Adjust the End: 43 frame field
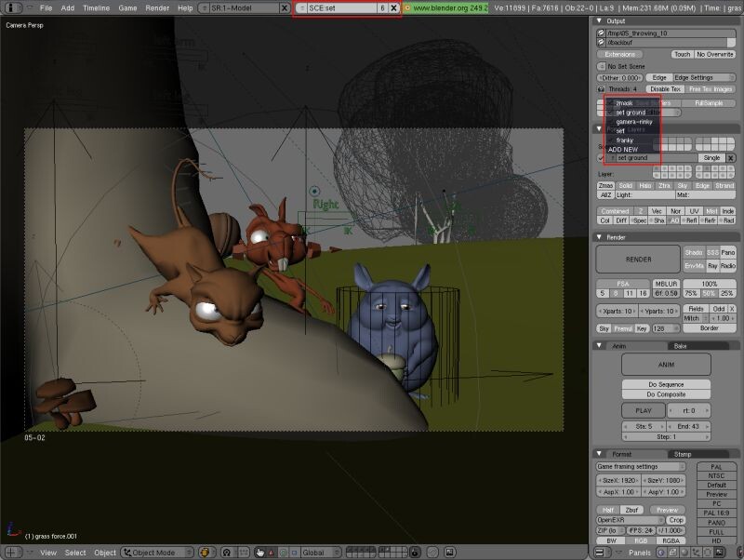 coord(688,426)
